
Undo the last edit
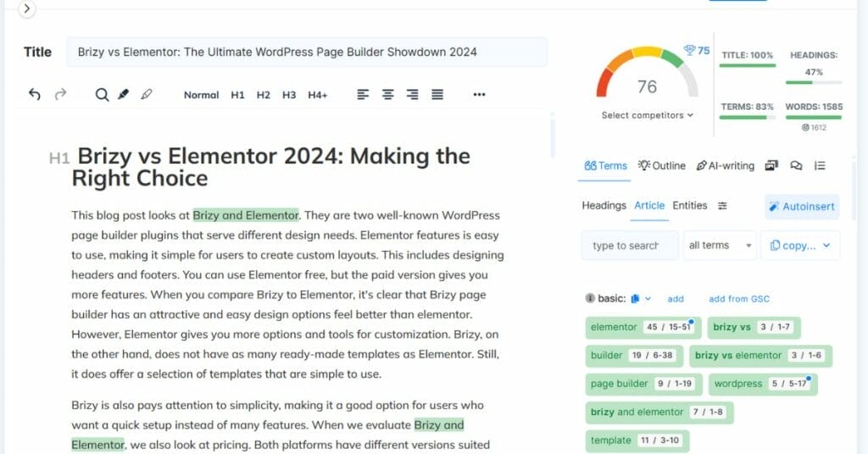point(34,95)
